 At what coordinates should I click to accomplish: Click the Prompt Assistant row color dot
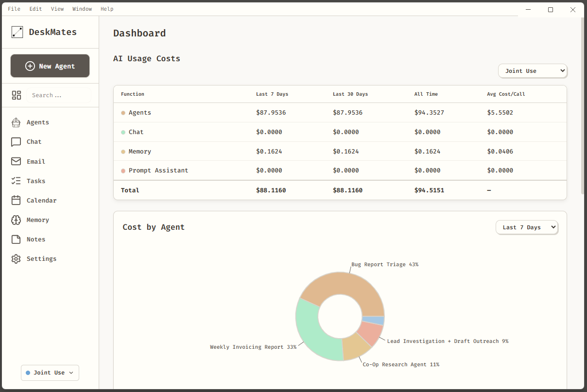(123, 170)
